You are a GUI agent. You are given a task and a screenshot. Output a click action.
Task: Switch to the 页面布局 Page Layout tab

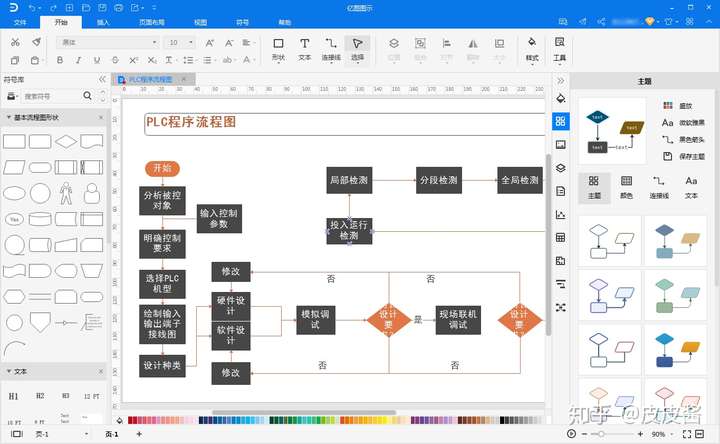(152, 22)
